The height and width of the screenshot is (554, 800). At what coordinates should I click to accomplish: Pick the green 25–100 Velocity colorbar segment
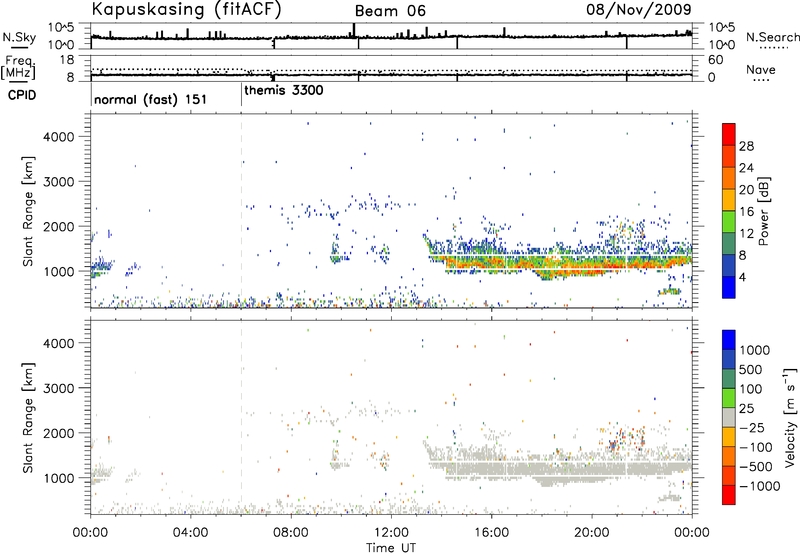[x=729, y=398]
